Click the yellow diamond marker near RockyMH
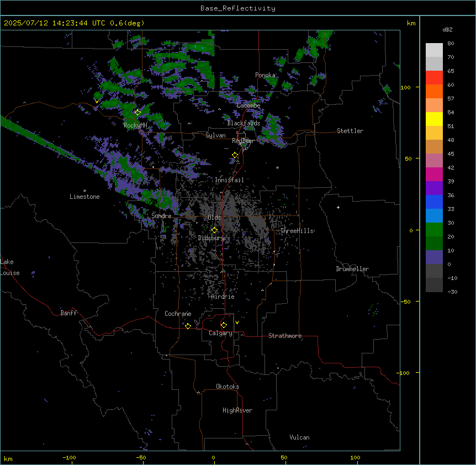Image resolution: width=476 pixels, height=465 pixels. 137,113
